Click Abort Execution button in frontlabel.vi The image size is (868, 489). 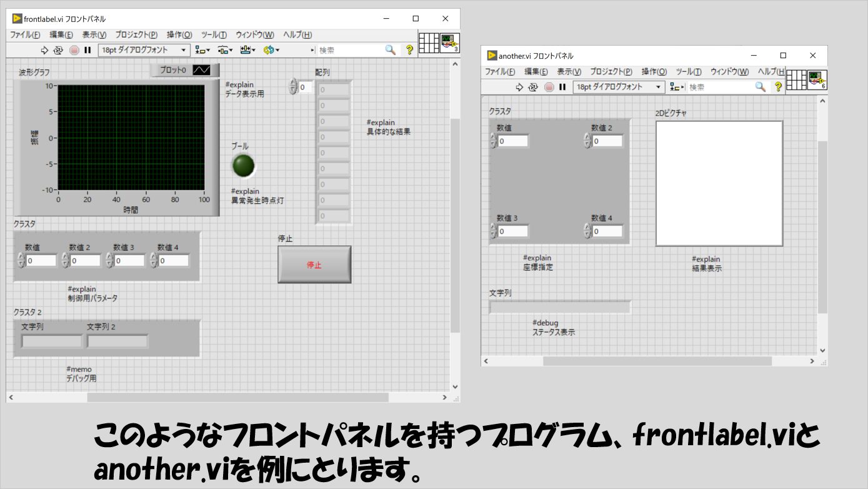point(74,50)
